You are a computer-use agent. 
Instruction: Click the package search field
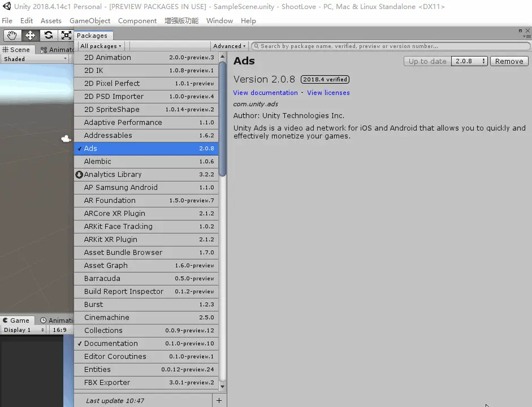tap(391, 46)
